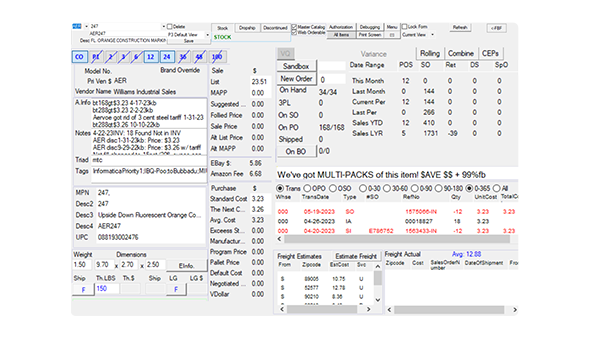The image size is (590, 360).
Task: Choose the All date range radio
Action: click(x=497, y=188)
